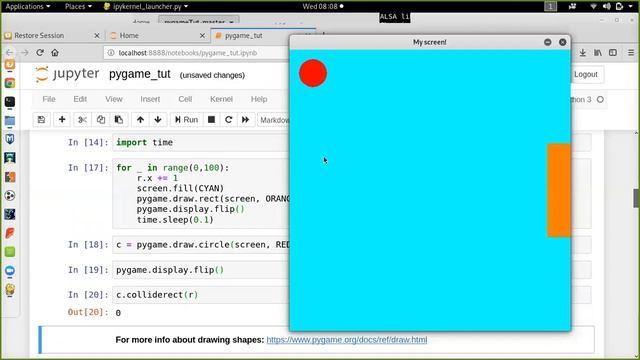Interrupt the kernel with the stop icon
The width and height of the screenshot is (640, 360).
211,120
